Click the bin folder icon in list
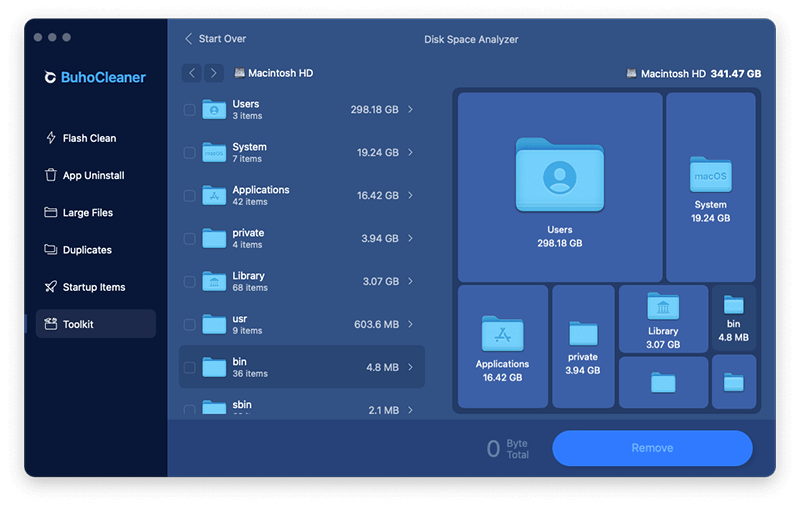Screen dimensions: 800x507 [214, 367]
